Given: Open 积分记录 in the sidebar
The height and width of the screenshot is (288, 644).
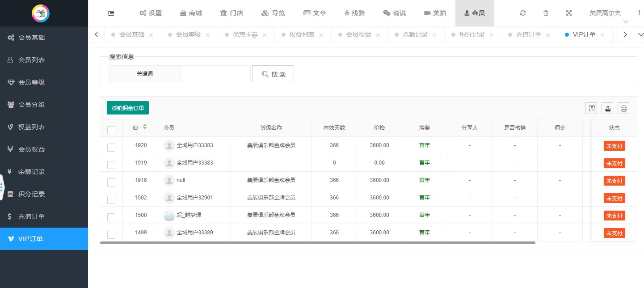Looking at the screenshot, I should click(44, 194).
